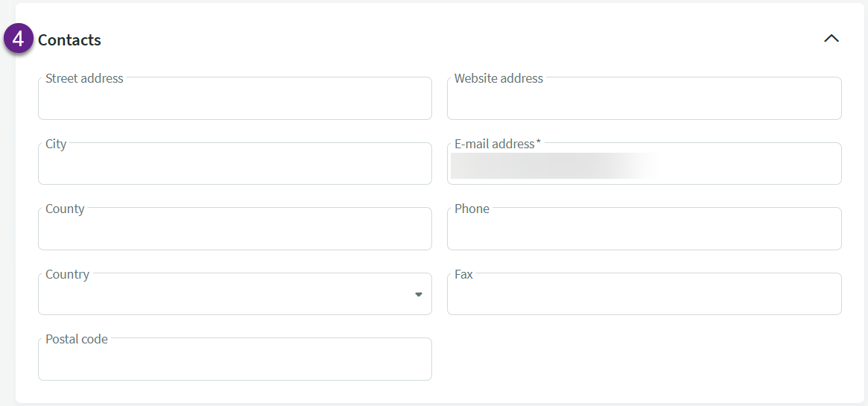Open the Country dropdown arrow
The height and width of the screenshot is (406, 868).
click(418, 295)
